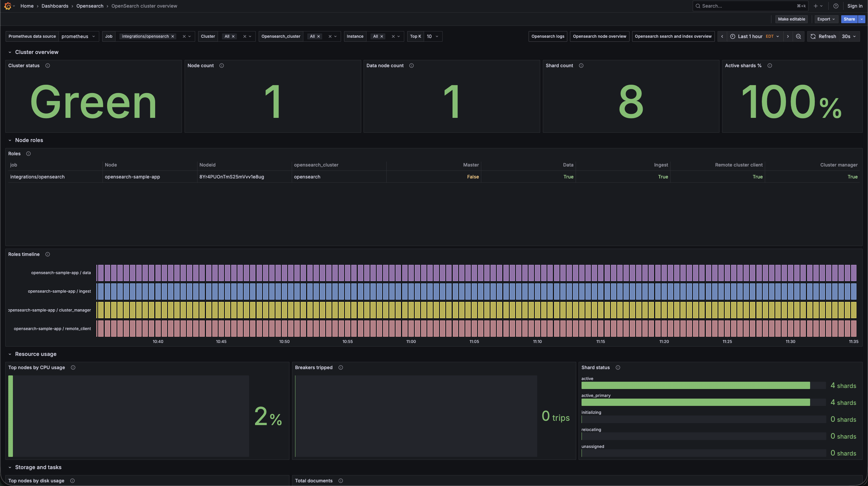This screenshot has width=868, height=486.
Task: Open 30s refresh interval dropdown
Action: [x=849, y=36]
